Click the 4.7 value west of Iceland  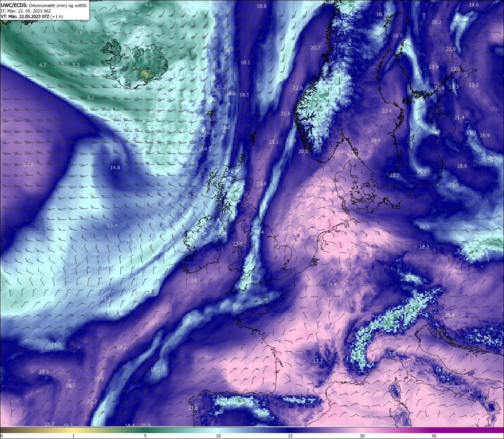click(x=43, y=65)
